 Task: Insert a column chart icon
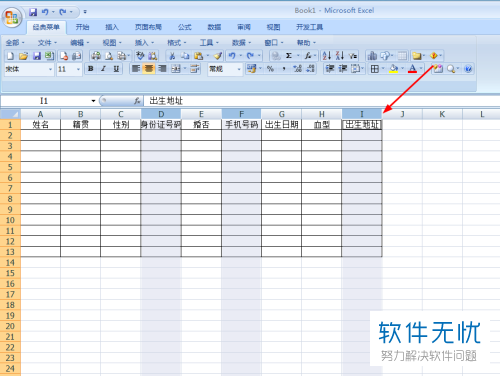[372, 56]
